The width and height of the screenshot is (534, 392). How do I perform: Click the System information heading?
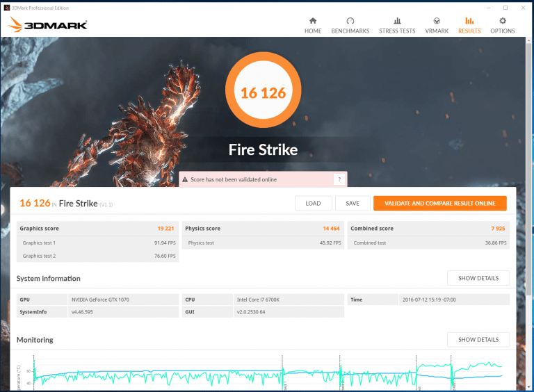click(49, 278)
